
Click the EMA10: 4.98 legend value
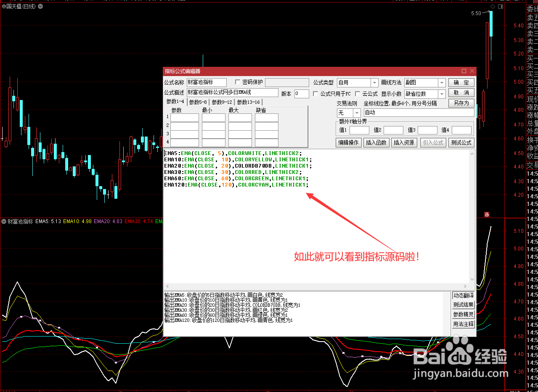[x=77, y=221]
